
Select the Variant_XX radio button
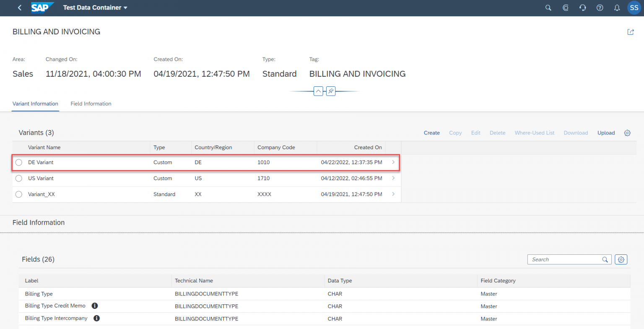(x=18, y=194)
